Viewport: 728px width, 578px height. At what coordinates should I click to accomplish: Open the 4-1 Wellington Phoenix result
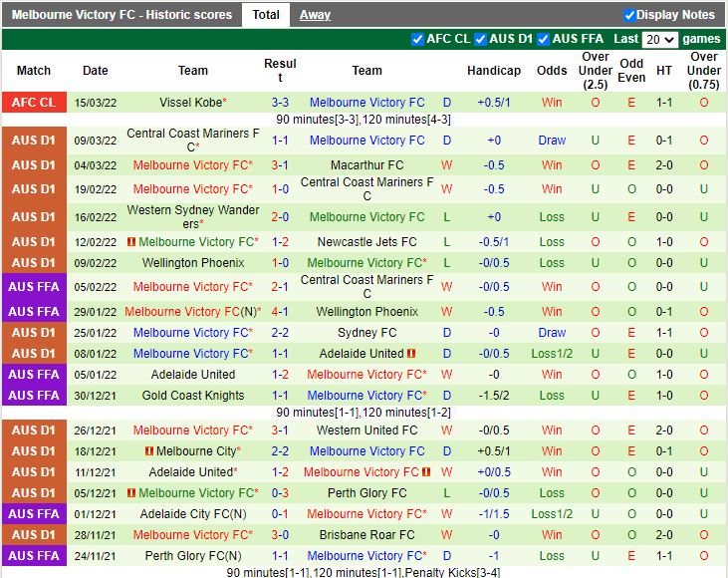click(x=280, y=311)
